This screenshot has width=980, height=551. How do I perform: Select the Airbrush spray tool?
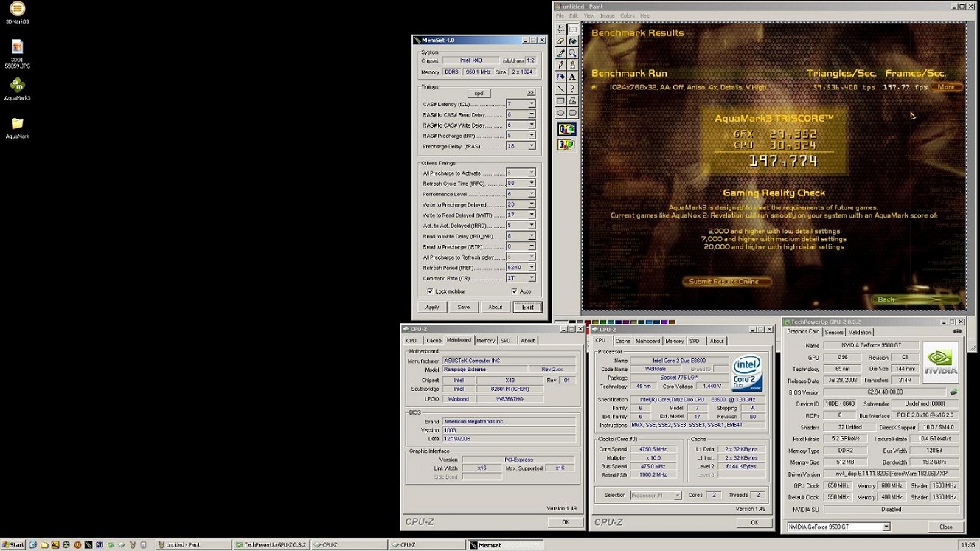click(560, 77)
